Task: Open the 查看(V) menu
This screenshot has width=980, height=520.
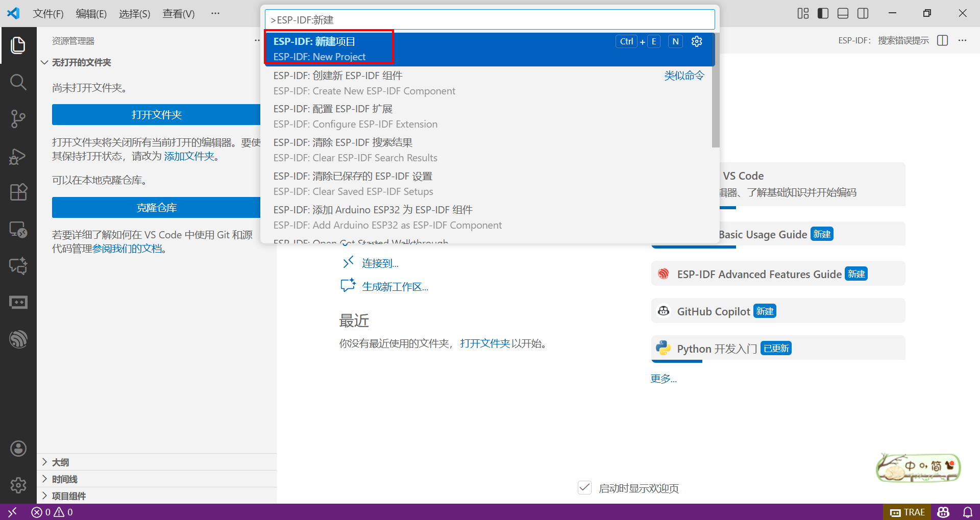Action: pos(179,14)
